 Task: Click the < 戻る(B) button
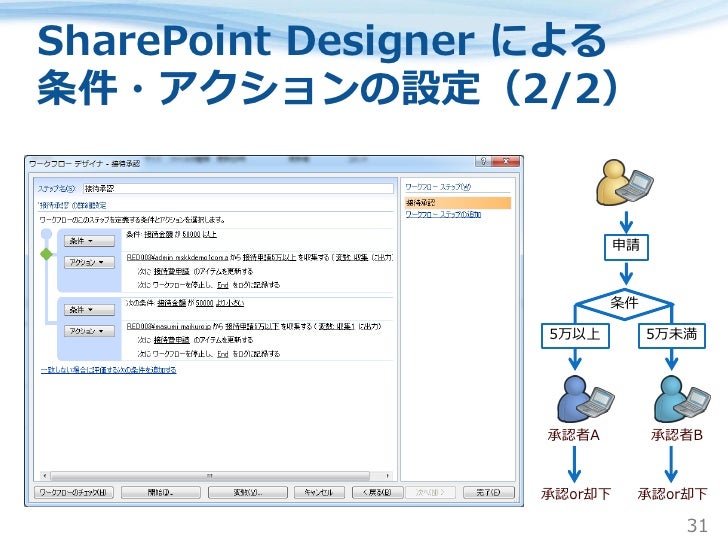(377, 492)
